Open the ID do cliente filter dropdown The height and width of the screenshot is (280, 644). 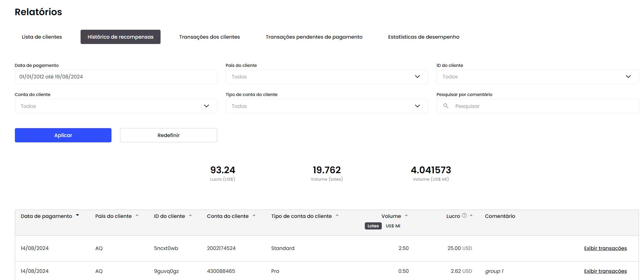coord(538,77)
